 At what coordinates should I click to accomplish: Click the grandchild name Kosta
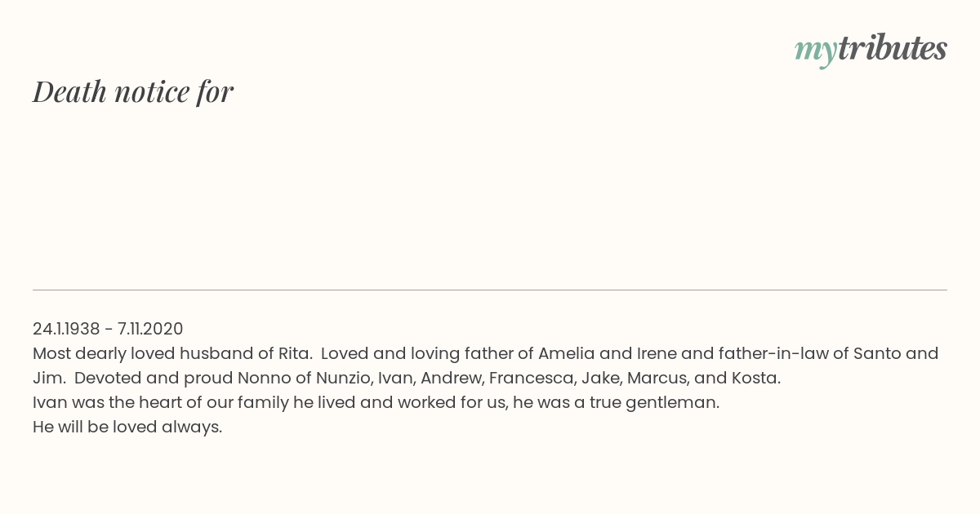(758, 378)
